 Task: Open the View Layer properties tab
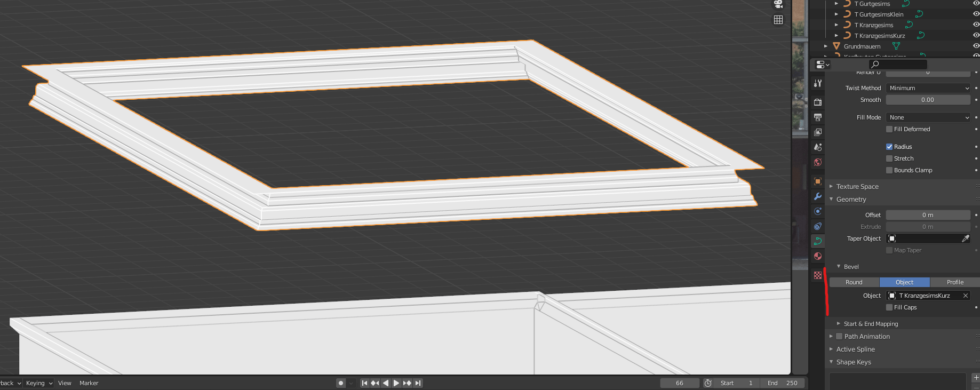(818, 132)
